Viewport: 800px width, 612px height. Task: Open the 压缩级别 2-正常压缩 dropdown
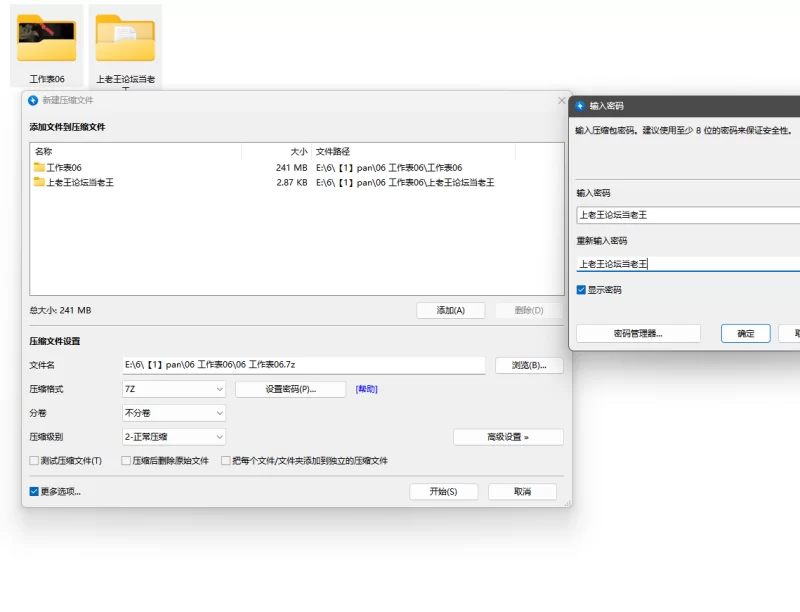tap(174, 437)
